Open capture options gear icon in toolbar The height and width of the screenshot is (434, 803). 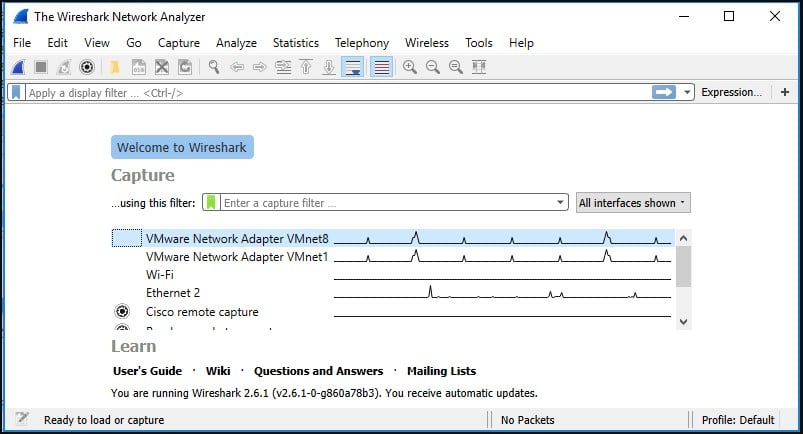point(87,67)
